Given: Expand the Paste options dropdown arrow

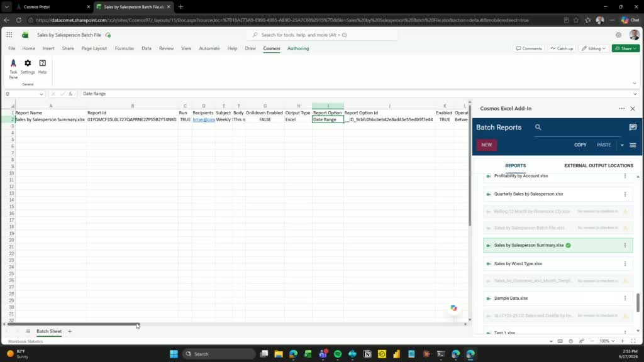Looking at the screenshot, I should click(x=622, y=145).
